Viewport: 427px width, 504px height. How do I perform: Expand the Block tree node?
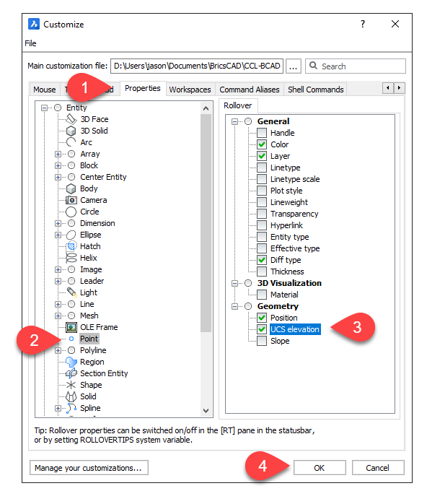tap(58, 165)
